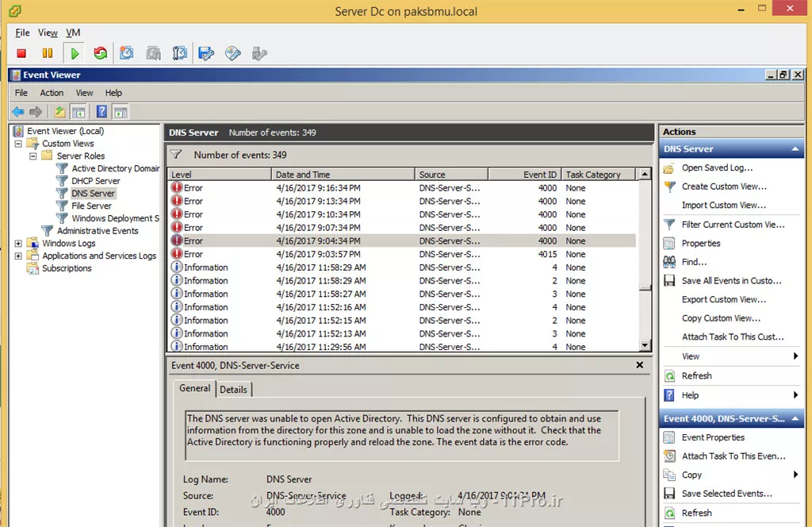Open the Snapshot Manager toolbar icon
The width and height of the screenshot is (812, 527).
(x=180, y=53)
